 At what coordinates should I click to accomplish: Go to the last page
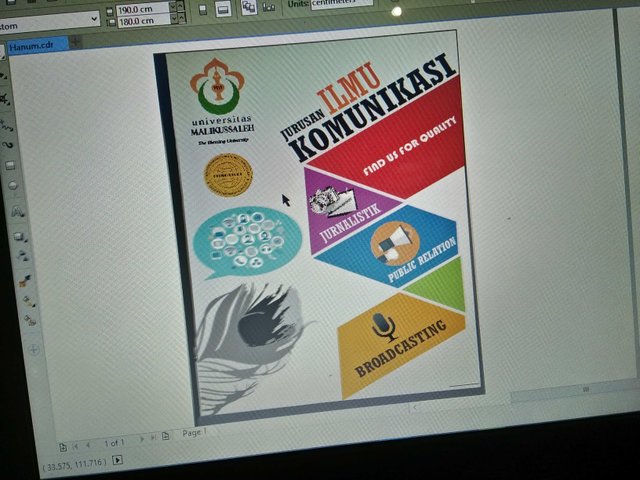(153, 438)
